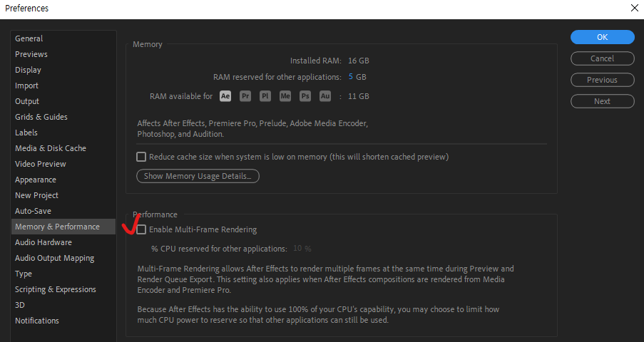Viewport: 644px width, 342px height.
Task: Click the Photoshop Ps app icon
Action: click(305, 96)
